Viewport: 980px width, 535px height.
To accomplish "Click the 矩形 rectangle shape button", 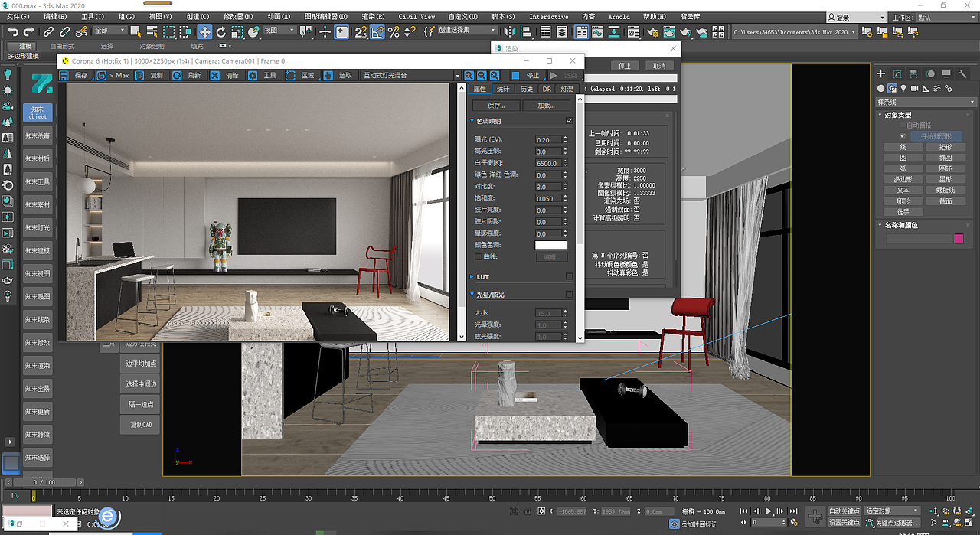I will point(946,146).
